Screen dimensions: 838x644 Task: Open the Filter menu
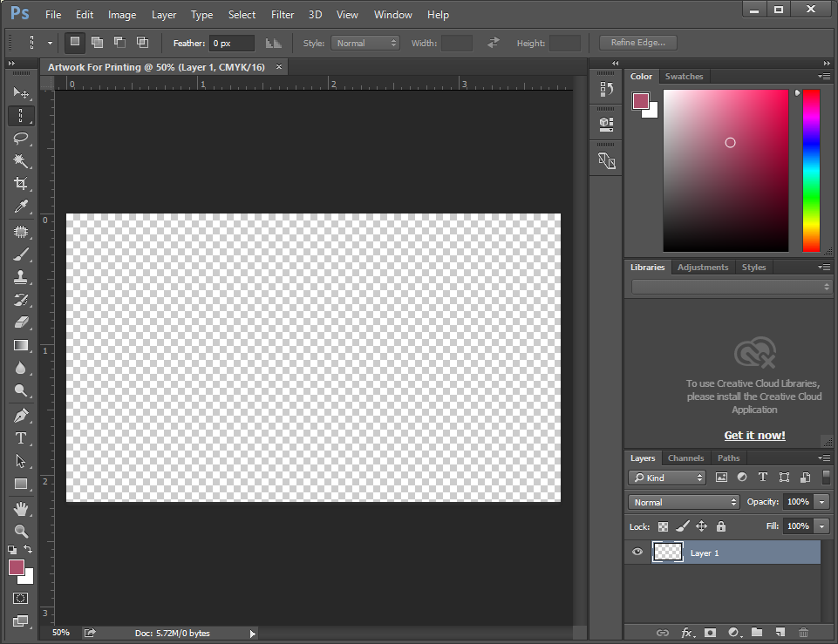(x=282, y=15)
